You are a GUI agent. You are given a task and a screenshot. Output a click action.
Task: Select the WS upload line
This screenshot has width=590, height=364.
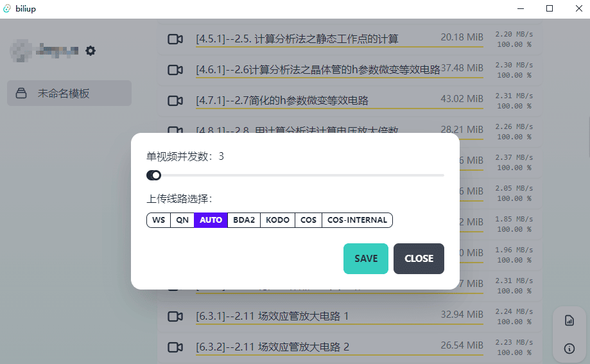(159, 220)
